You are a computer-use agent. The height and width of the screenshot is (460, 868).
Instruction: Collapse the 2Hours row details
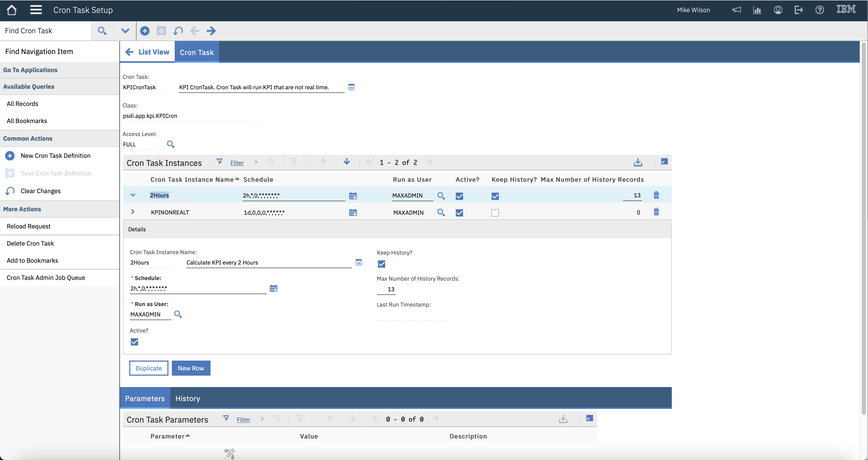133,195
